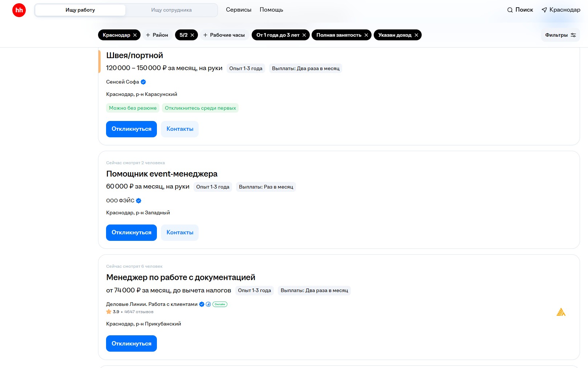Viewport: 588px width, 368px height.
Task: Click "Откликнуться" for Менеджер по работе с документацией
Action: point(131,344)
